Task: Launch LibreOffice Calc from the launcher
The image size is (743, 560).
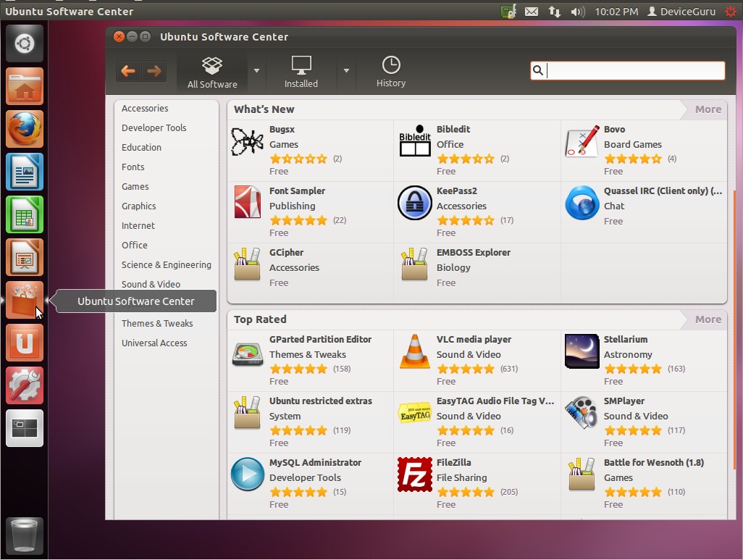Action: [x=25, y=214]
